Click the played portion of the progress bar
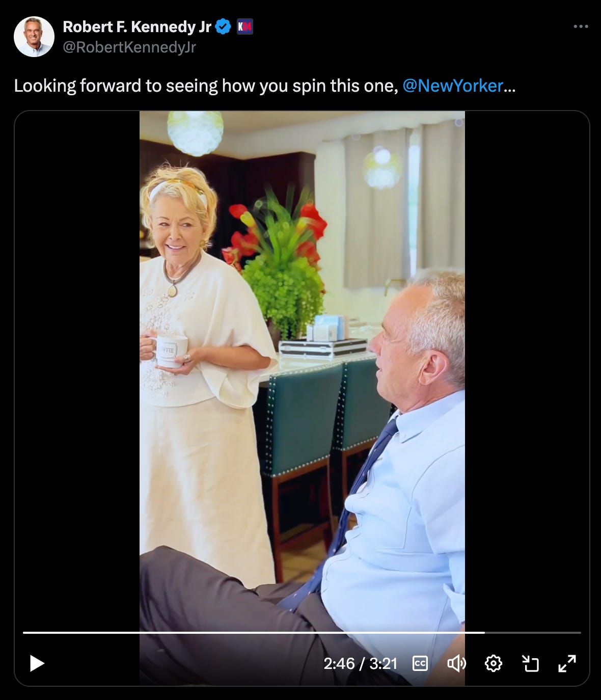The height and width of the screenshot is (700, 601). point(254,632)
